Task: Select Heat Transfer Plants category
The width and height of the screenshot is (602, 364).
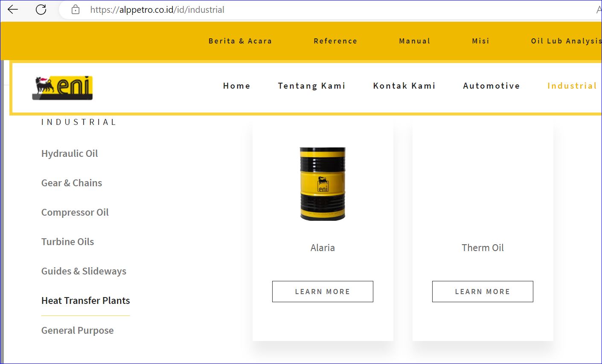Action: click(x=85, y=300)
